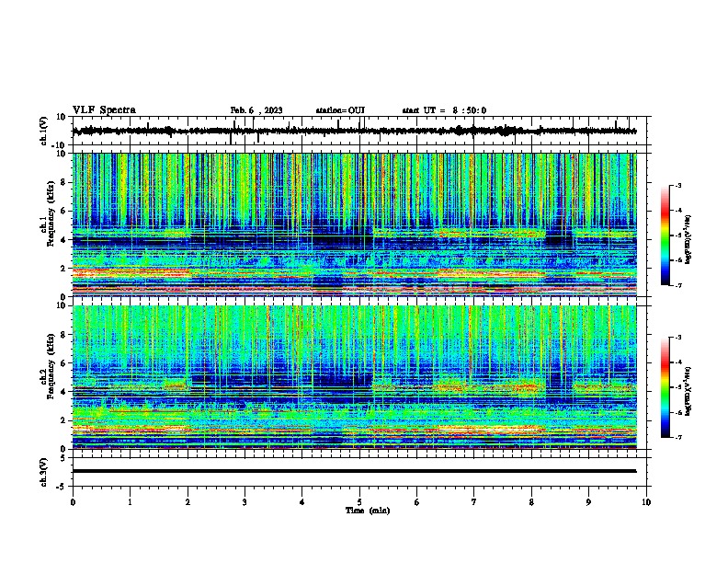The height and width of the screenshot is (563, 728).
Task: Click the "-7" tick on ch.1 colorbar
Action: pyautogui.click(x=678, y=285)
